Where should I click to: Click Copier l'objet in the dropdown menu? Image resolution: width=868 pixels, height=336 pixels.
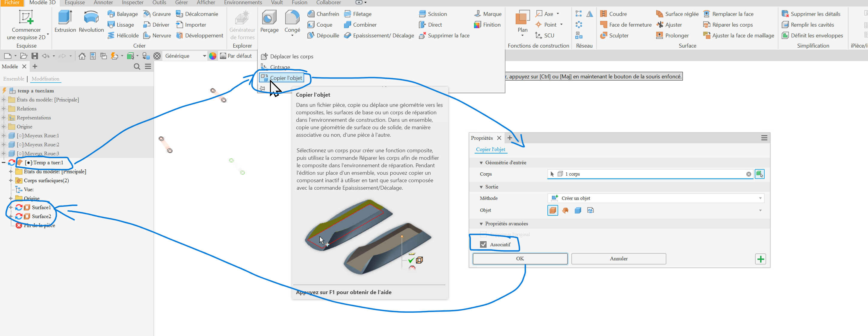(x=282, y=78)
